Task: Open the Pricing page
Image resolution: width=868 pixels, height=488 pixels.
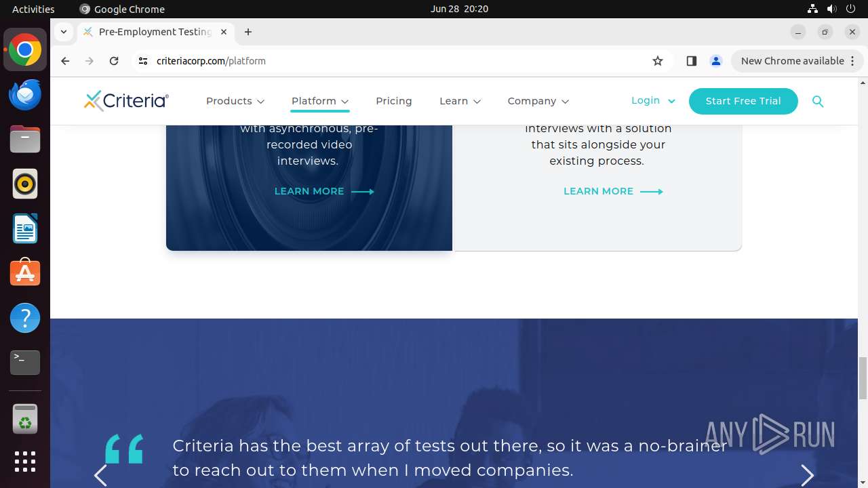Action: pyautogui.click(x=394, y=101)
